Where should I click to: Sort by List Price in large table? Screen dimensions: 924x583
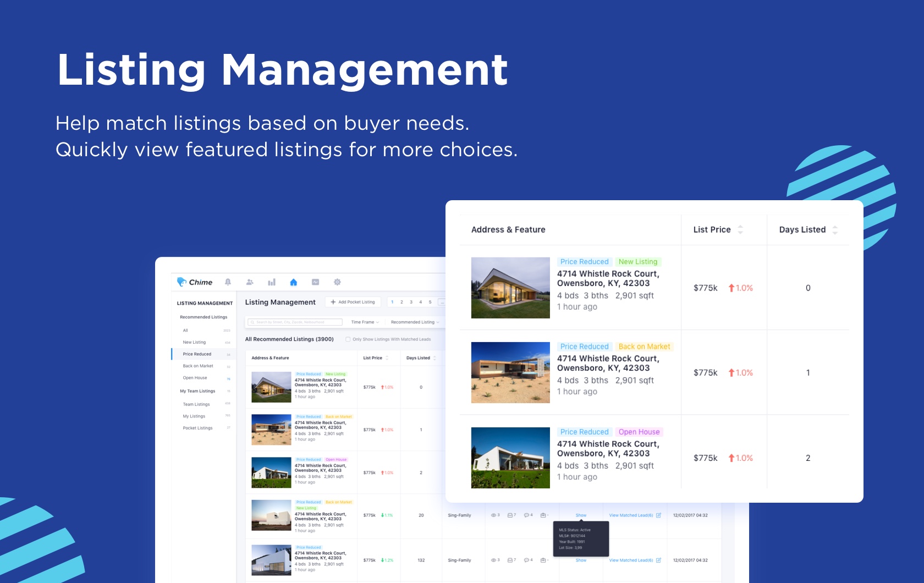(x=740, y=230)
